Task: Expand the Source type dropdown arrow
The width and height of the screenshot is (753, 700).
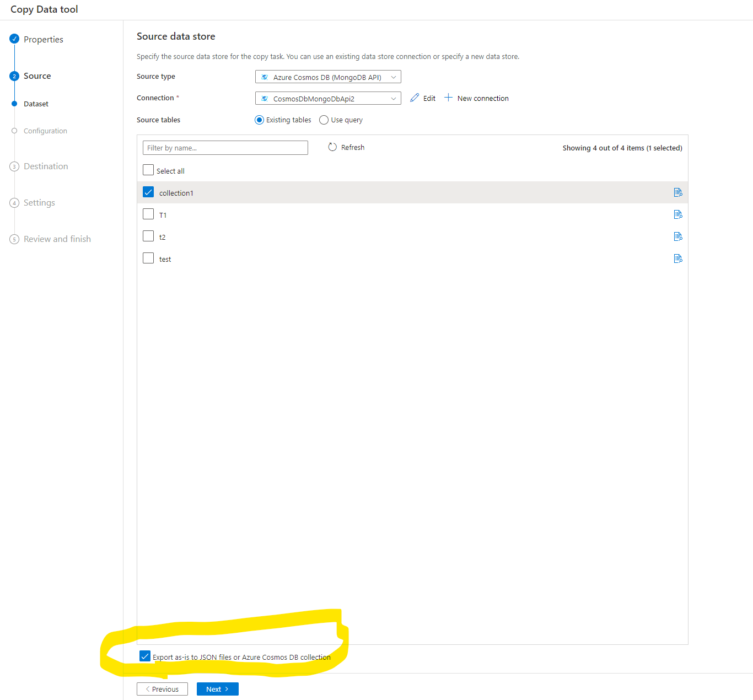Action: (x=394, y=77)
